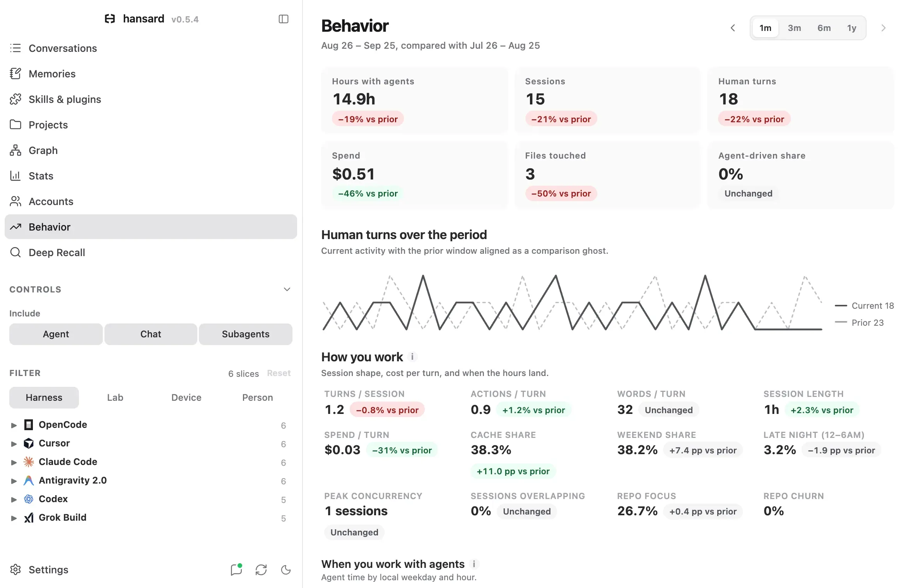913x588 pixels.
Task: Click the hansard logo icon
Action: click(x=110, y=19)
